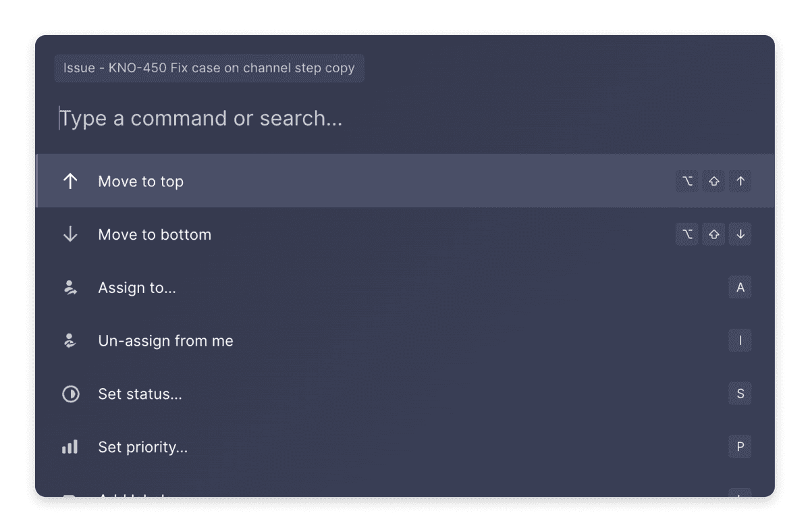Click the A shortcut badge for Assign to

(x=740, y=287)
